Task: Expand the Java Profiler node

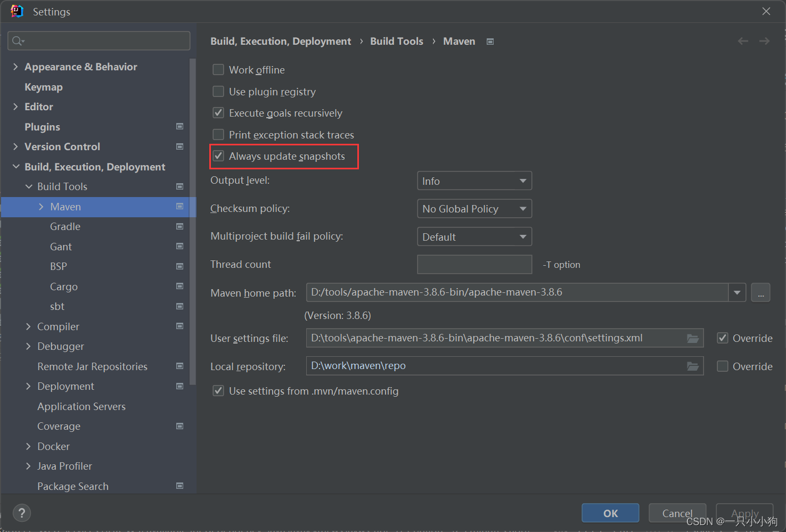Action: [x=28, y=466]
